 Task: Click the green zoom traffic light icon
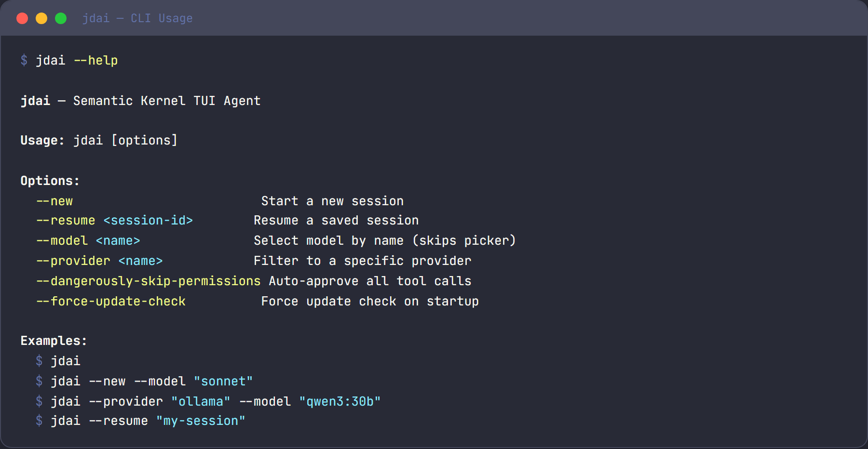tap(61, 18)
